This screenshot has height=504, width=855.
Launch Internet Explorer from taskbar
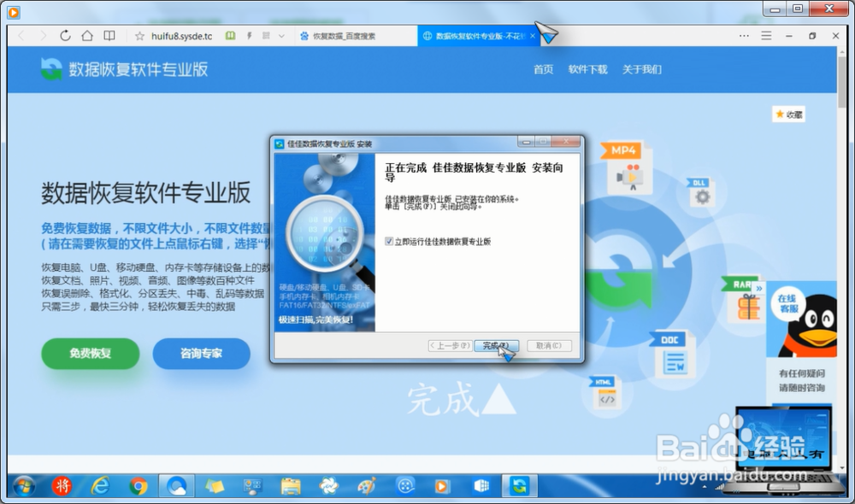coord(100,485)
